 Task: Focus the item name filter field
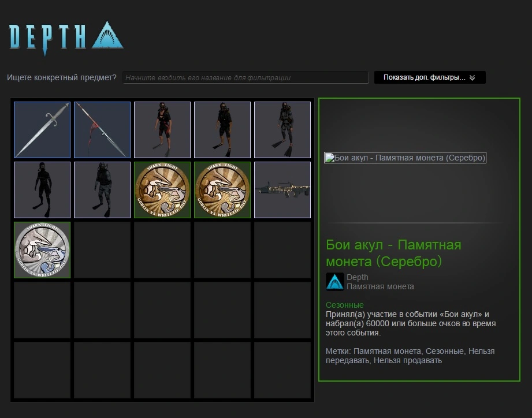245,77
